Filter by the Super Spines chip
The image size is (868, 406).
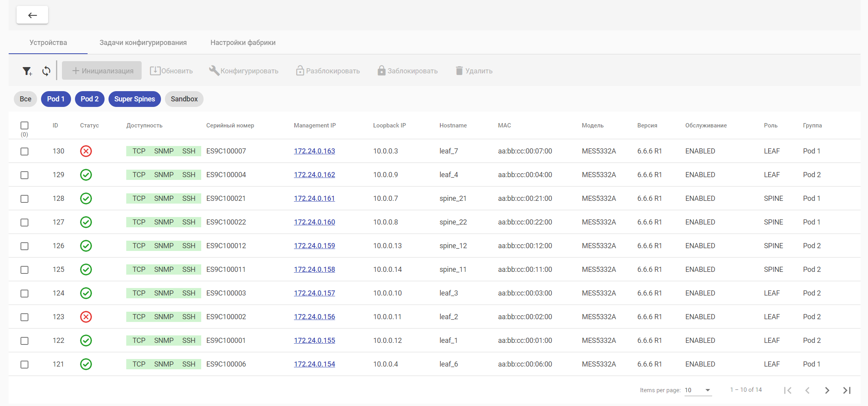(135, 99)
